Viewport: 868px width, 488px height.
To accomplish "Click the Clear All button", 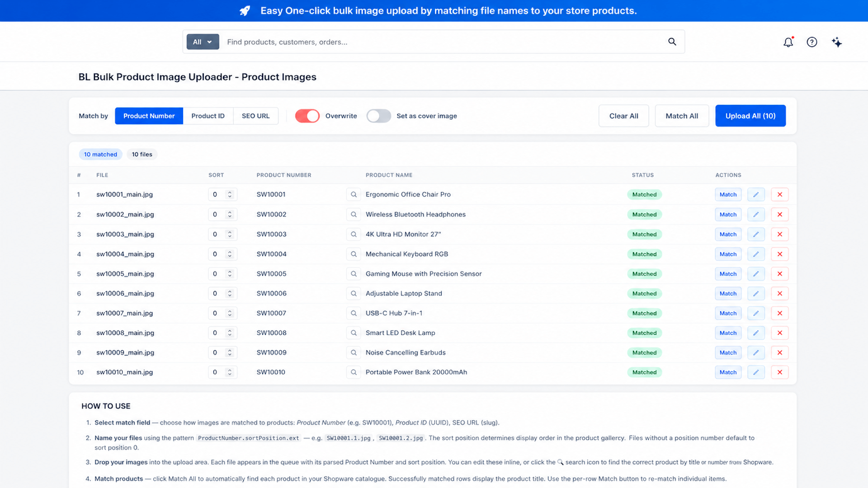I will click(624, 116).
